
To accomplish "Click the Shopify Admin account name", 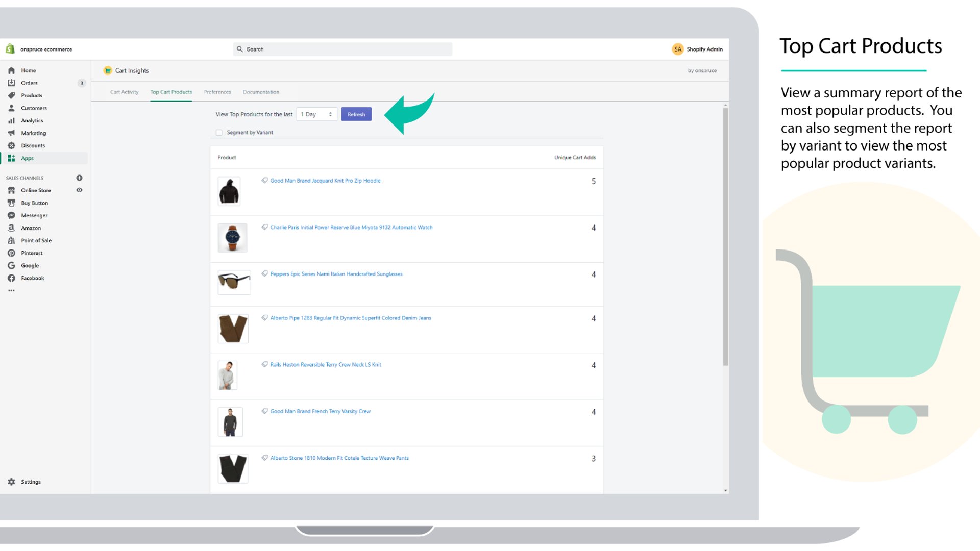I will click(x=704, y=49).
